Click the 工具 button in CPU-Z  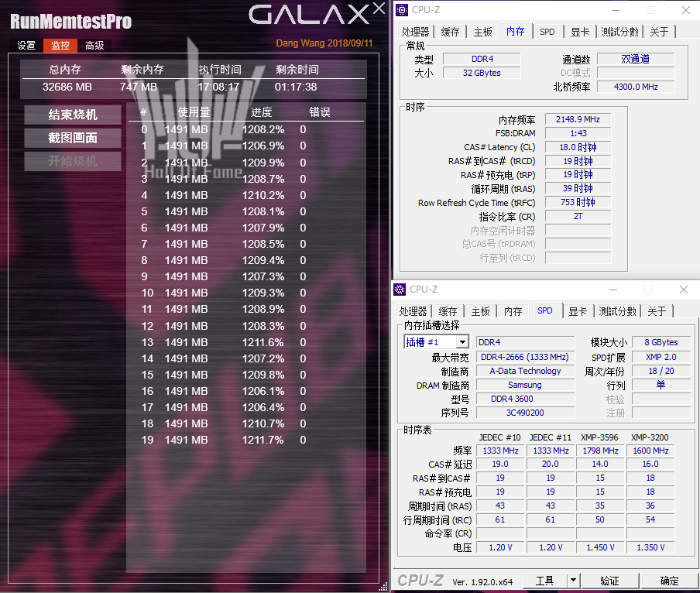(544, 580)
